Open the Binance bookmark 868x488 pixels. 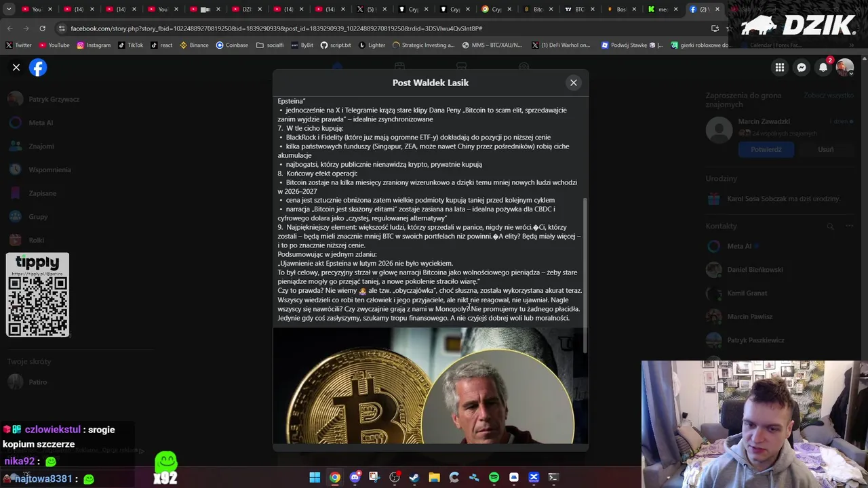(x=195, y=45)
